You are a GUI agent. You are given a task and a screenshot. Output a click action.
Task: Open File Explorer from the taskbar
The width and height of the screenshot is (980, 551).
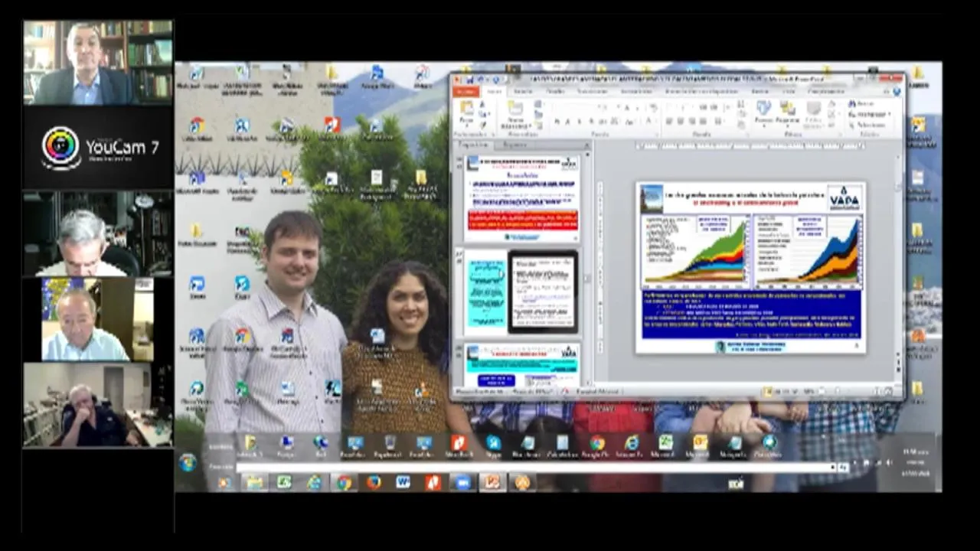tap(254, 482)
